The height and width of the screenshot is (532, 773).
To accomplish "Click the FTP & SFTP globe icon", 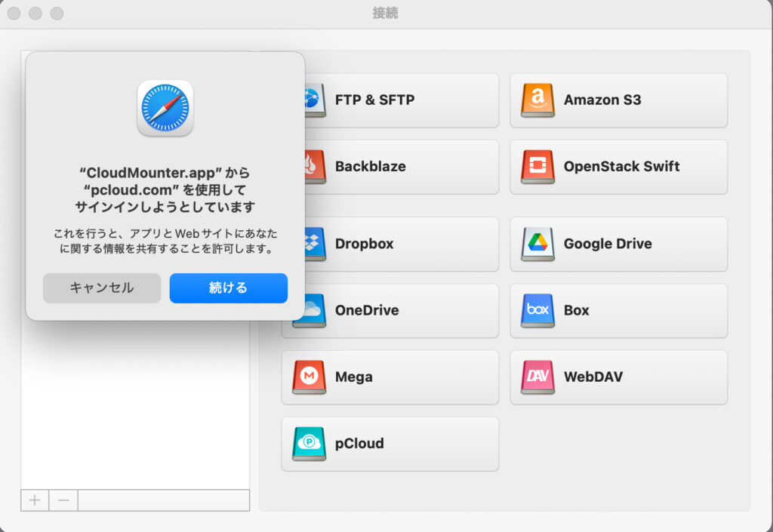I will tap(316, 100).
